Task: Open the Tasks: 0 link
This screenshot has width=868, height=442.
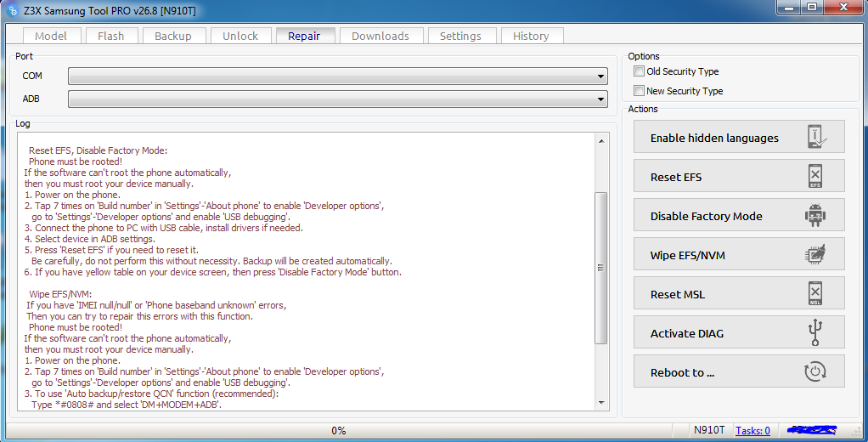Action: 752,430
